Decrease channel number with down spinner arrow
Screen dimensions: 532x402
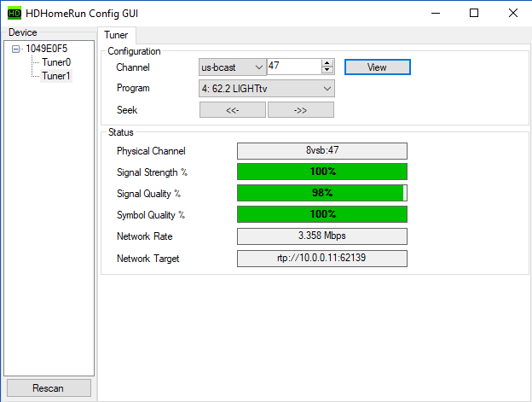point(327,71)
